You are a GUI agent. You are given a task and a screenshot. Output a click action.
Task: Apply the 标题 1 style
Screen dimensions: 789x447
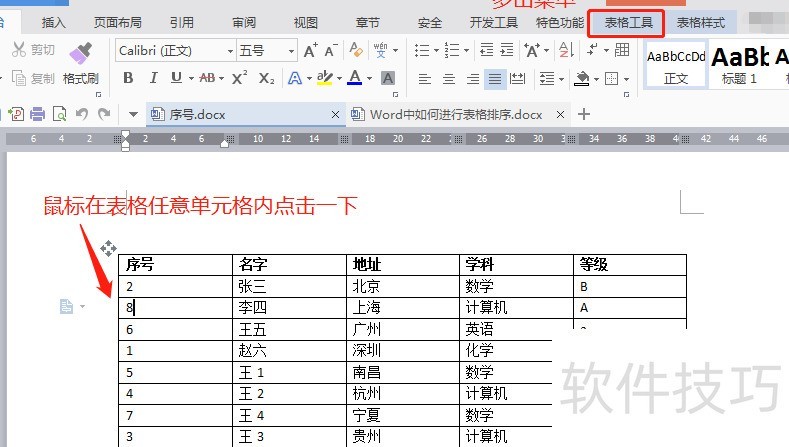(x=739, y=66)
